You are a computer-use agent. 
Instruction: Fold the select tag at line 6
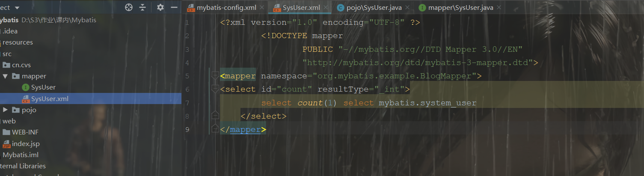215,89
